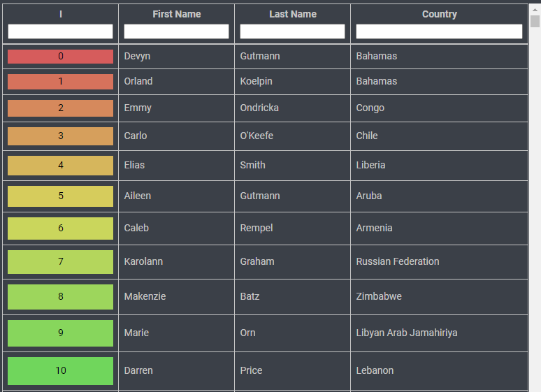Sort by the Last Name header
This screenshot has height=392, width=541.
292,14
